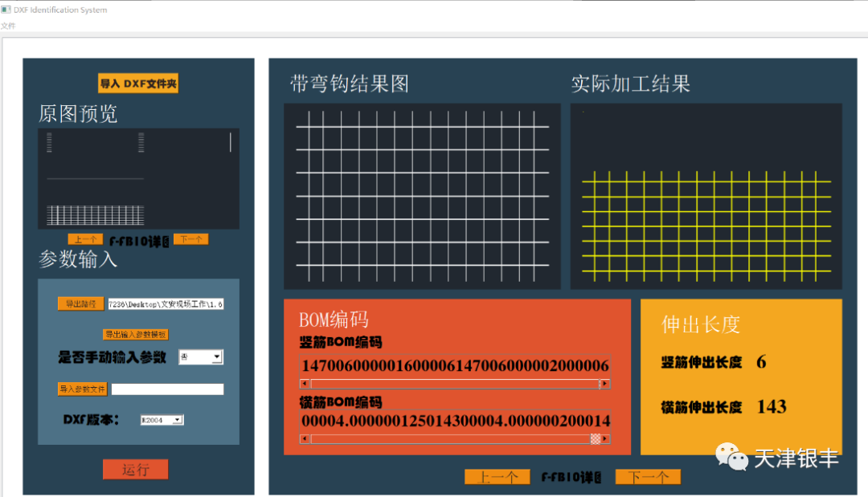
Task: Open the DXF版本 dropdown
Action: point(162,420)
